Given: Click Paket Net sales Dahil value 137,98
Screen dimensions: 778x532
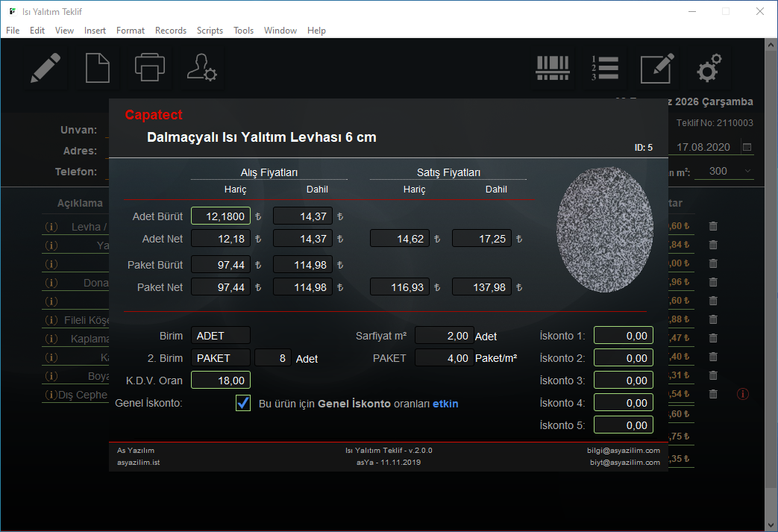Looking at the screenshot, I should (482, 287).
